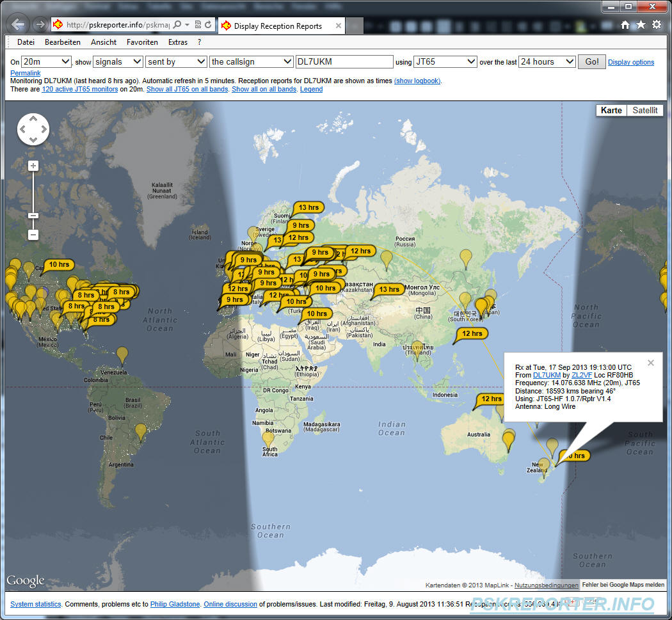Click the monitor pin in central Russia
Screen dimensions: 672x620
(x=386, y=258)
